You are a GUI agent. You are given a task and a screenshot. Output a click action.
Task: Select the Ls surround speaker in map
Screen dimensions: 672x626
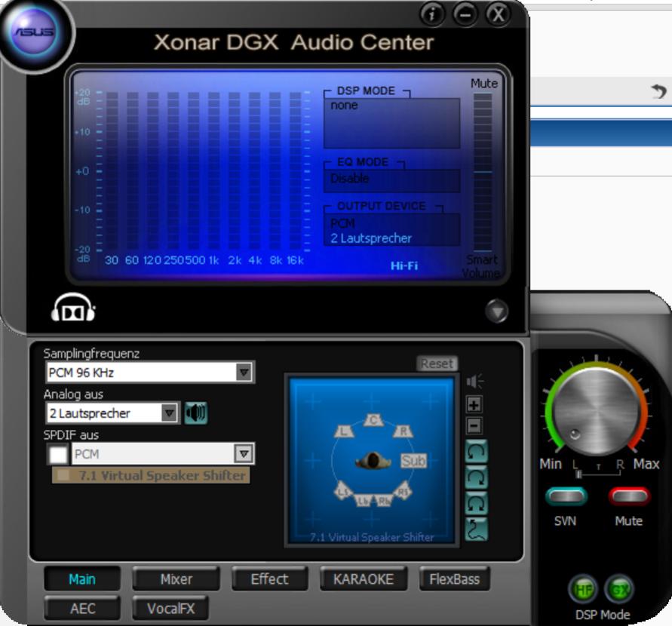coord(343,492)
